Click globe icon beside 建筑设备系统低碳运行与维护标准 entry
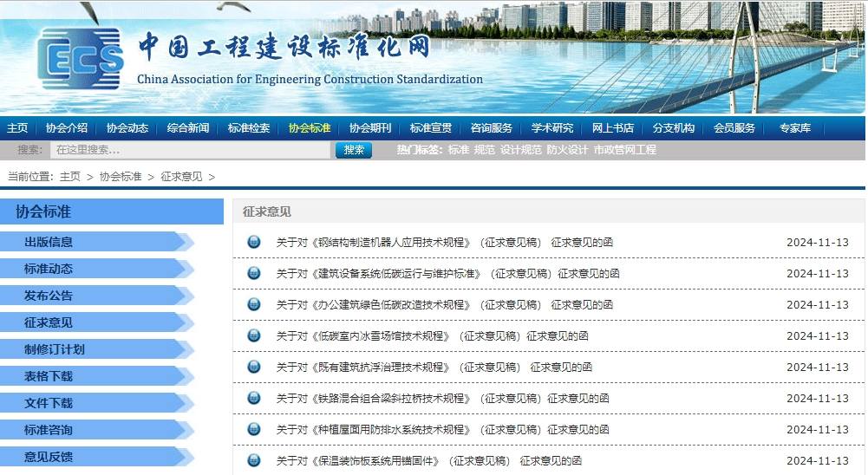Viewport: 868px width, 475px height. click(254, 273)
